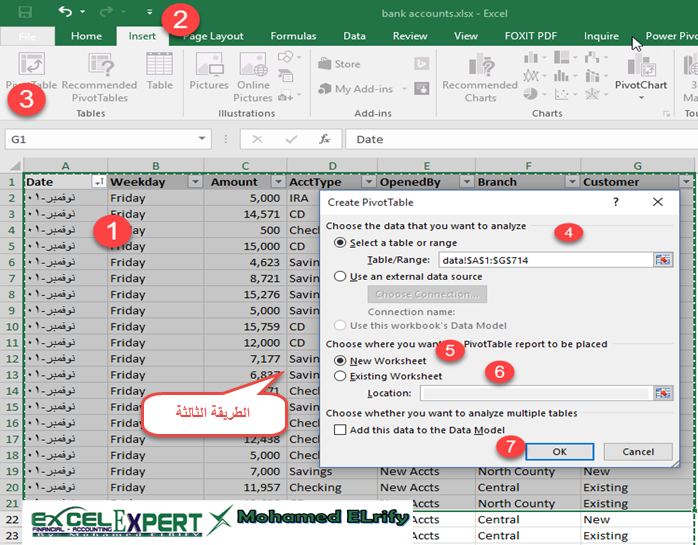Open the Amount column filter dropdown
Image resolution: width=698 pixels, height=545 pixels.
click(278, 182)
